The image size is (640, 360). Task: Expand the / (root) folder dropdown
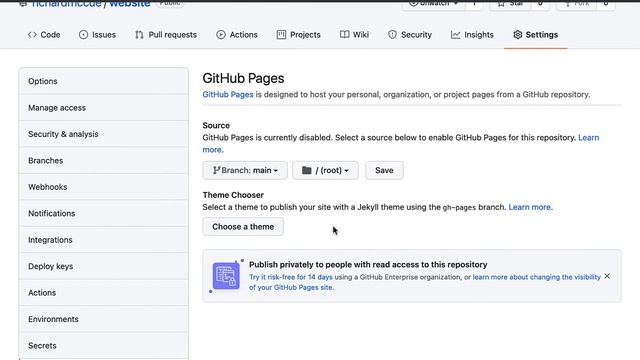pos(325,170)
